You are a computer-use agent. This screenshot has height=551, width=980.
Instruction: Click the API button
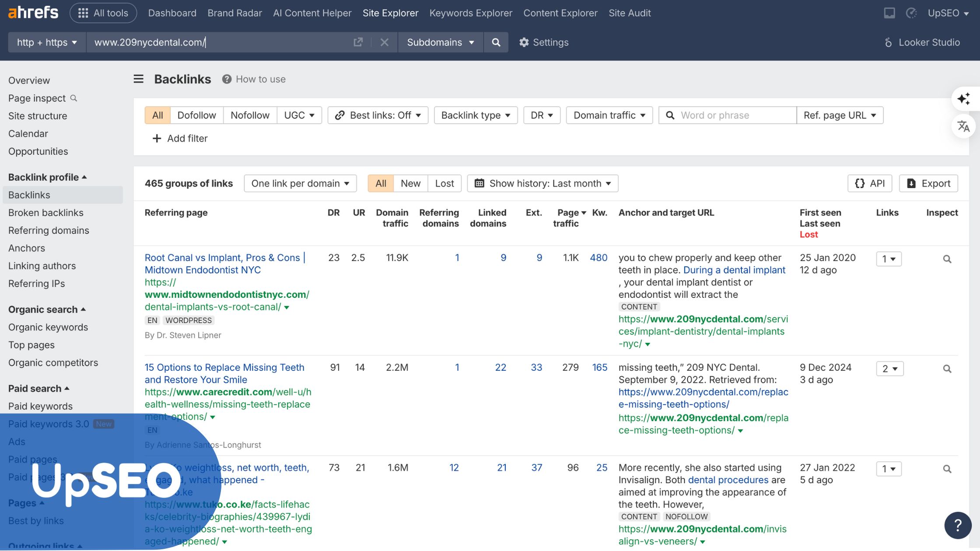tap(870, 184)
